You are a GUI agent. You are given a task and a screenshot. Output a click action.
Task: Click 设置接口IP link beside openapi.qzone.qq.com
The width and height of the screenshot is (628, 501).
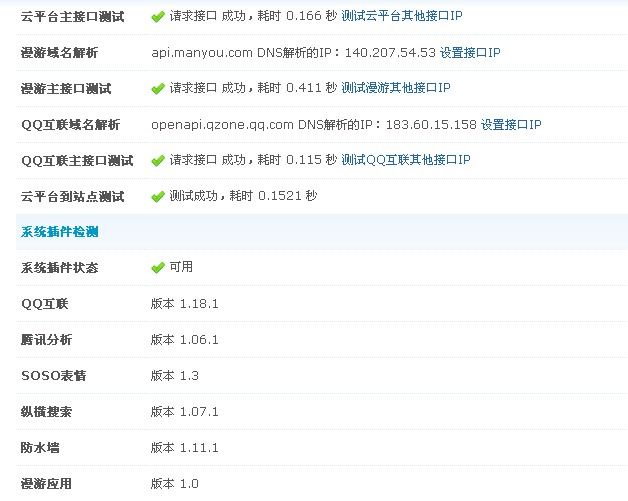511,125
